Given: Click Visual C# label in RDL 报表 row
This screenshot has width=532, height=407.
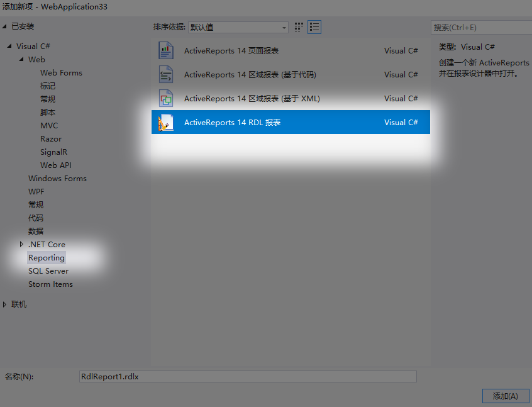Looking at the screenshot, I should 401,123.
